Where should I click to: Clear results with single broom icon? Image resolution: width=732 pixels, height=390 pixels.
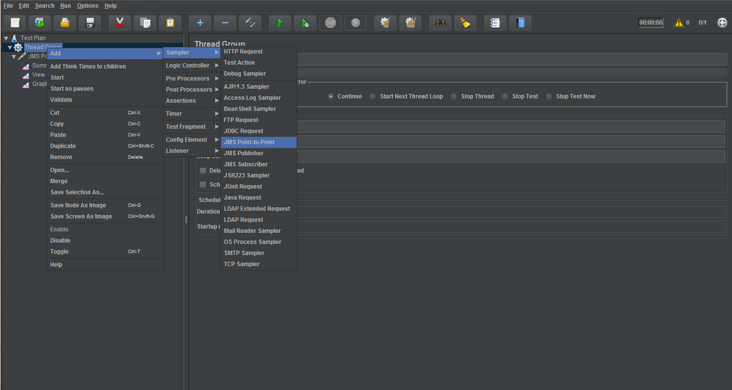385,23
